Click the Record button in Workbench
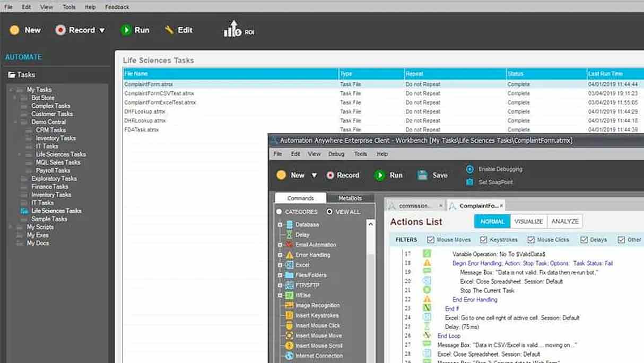This screenshot has height=363, width=644. (343, 175)
